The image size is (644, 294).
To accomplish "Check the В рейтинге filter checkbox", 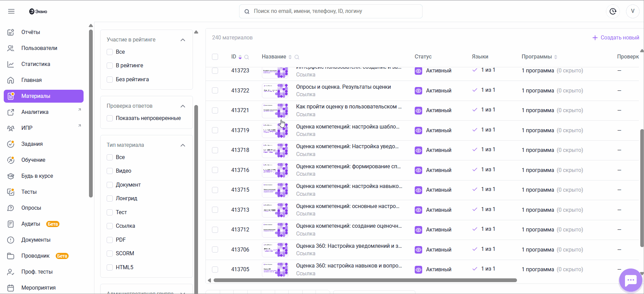I will (110, 66).
